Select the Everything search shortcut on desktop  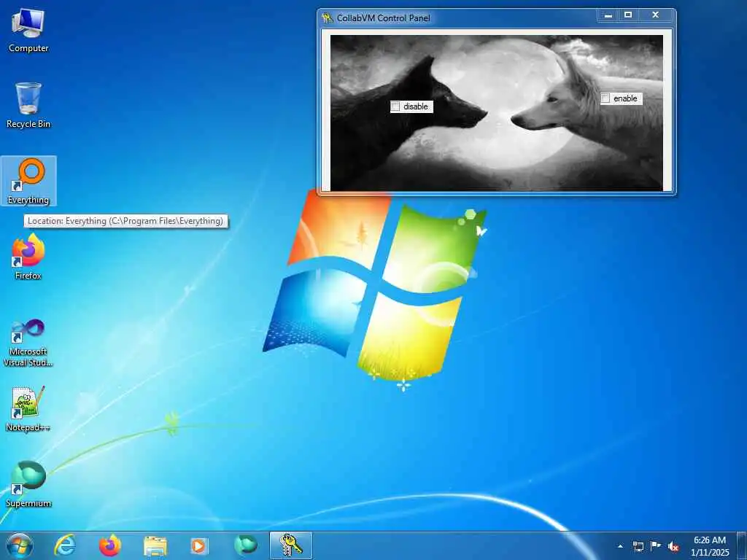[28, 181]
